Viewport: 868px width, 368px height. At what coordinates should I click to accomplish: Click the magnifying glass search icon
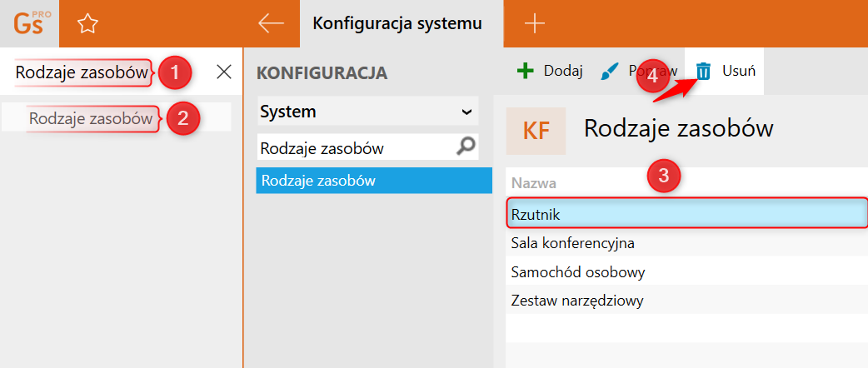tap(467, 148)
